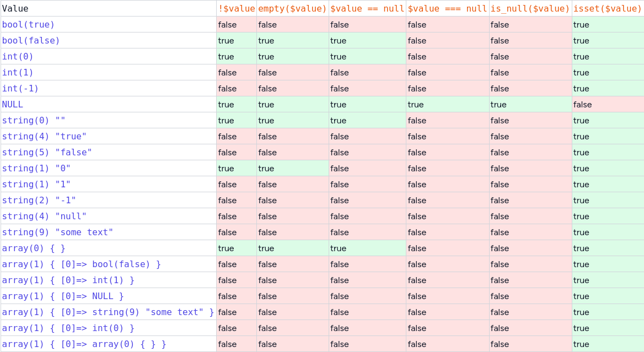The width and height of the screenshot is (644, 352).
Task: Select !$value "true" cell in bool(false) row
Action: [237, 41]
